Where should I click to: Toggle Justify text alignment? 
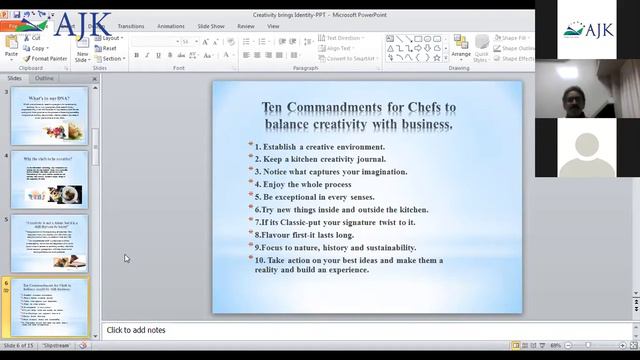tap(279, 55)
